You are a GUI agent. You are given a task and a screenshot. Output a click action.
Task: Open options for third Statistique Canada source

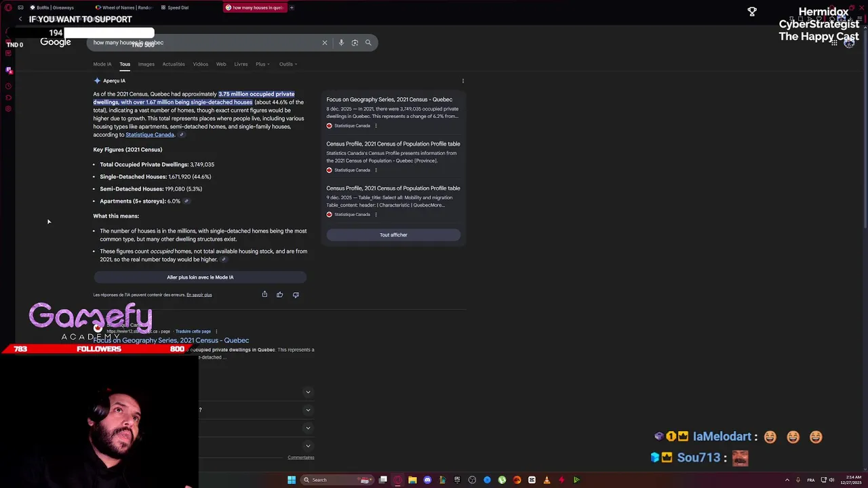(x=376, y=214)
